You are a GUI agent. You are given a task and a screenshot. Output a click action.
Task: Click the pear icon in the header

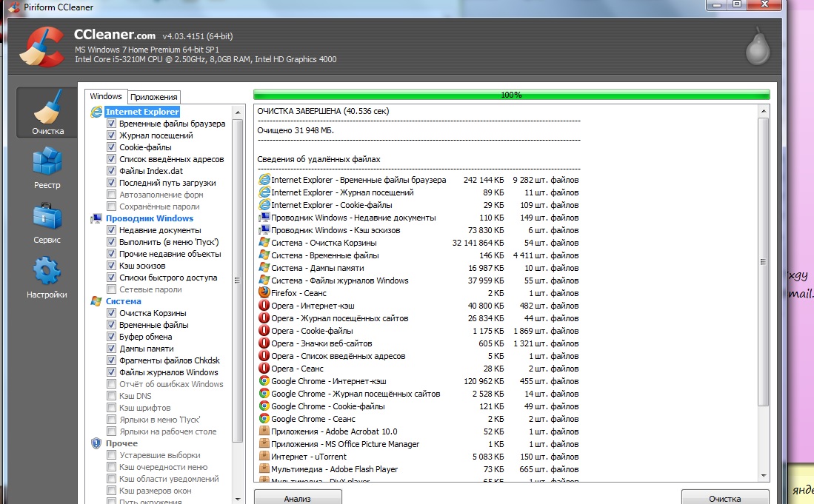(758, 47)
